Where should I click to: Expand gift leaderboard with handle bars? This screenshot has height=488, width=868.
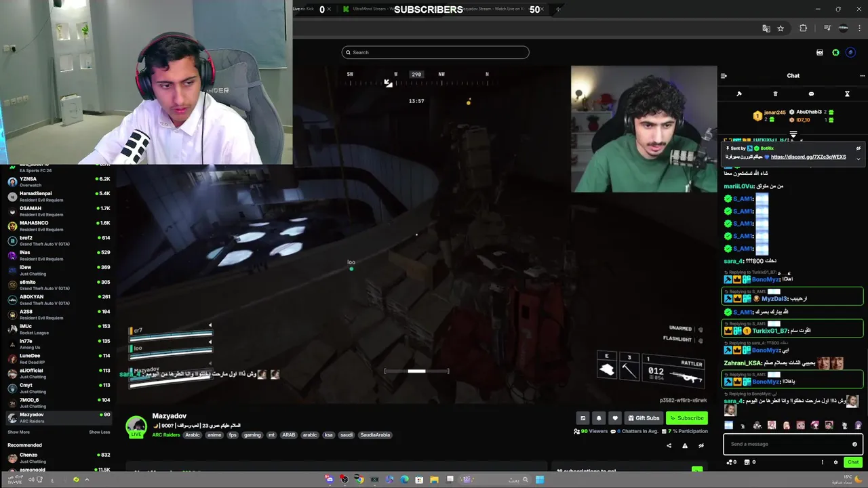(793, 134)
